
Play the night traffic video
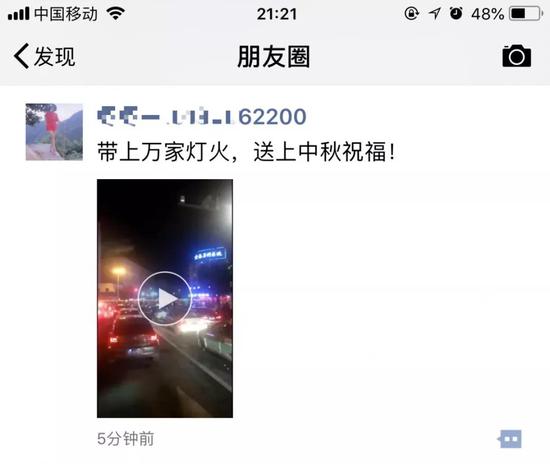(165, 298)
